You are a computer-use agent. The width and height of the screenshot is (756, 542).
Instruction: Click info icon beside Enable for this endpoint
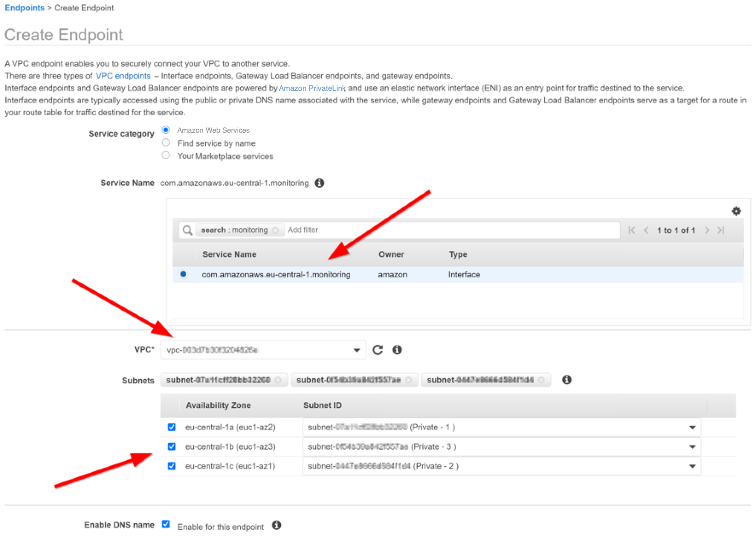tap(276, 525)
